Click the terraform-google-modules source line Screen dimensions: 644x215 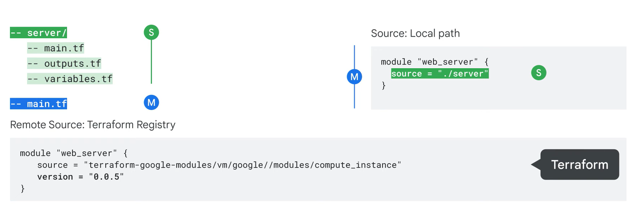click(x=219, y=165)
